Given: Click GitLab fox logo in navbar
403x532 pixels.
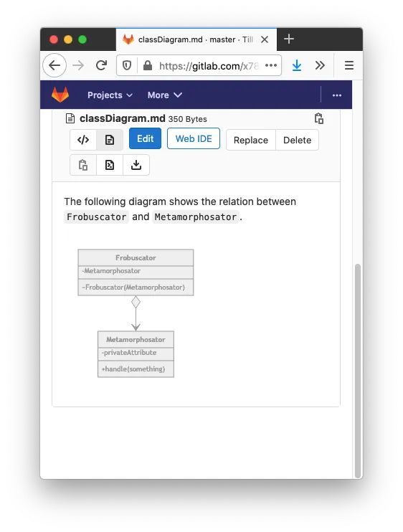Looking at the screenshot, I should [x=60, y=95].
